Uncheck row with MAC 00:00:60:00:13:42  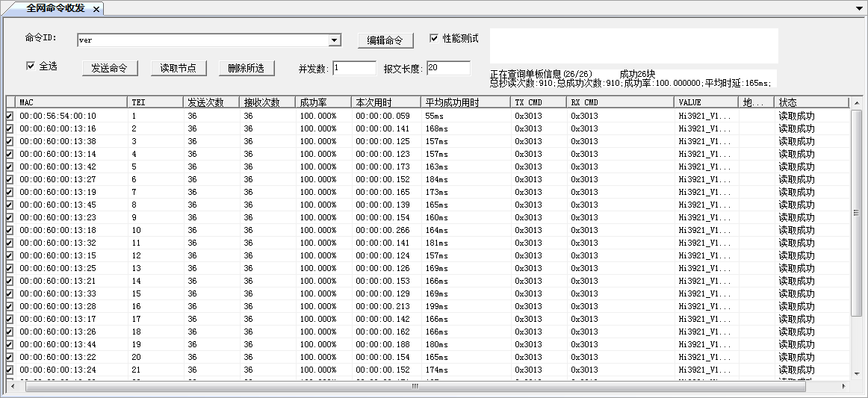coord(10,167)
